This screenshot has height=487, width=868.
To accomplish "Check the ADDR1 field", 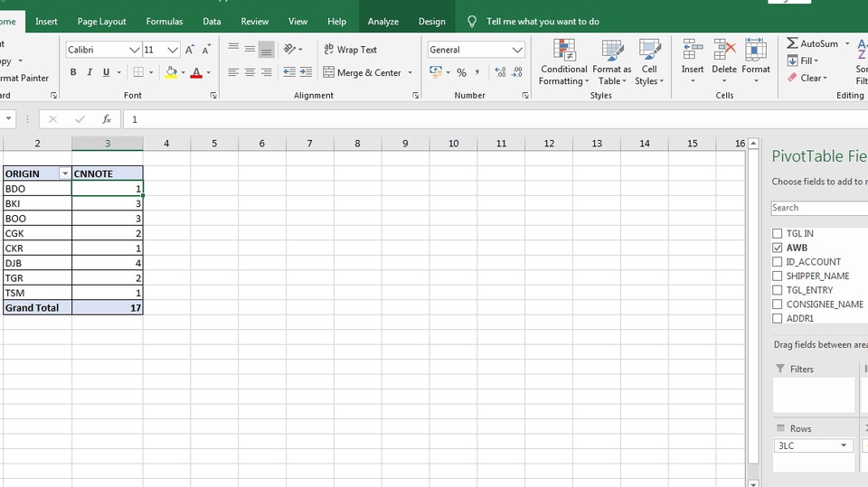I will (x=778, y=318).
